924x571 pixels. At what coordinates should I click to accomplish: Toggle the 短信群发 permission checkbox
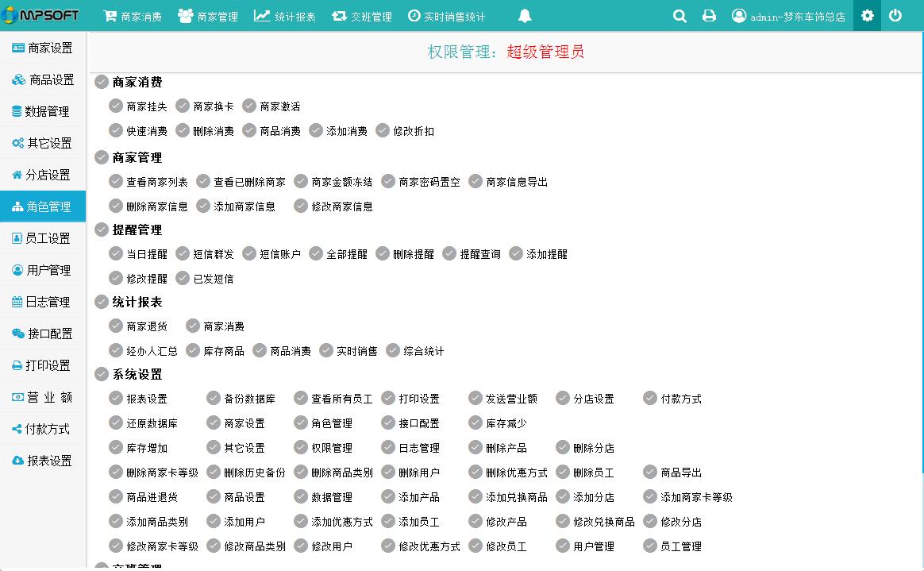(x=183, y=253)
